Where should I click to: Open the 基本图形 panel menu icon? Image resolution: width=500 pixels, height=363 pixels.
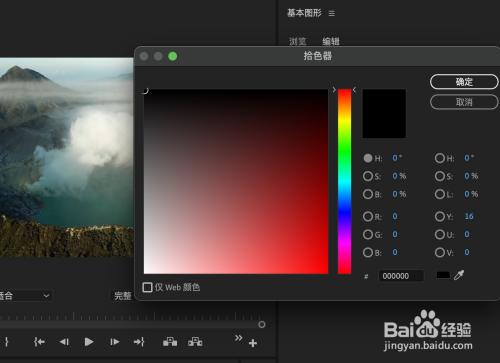(331, 13)
